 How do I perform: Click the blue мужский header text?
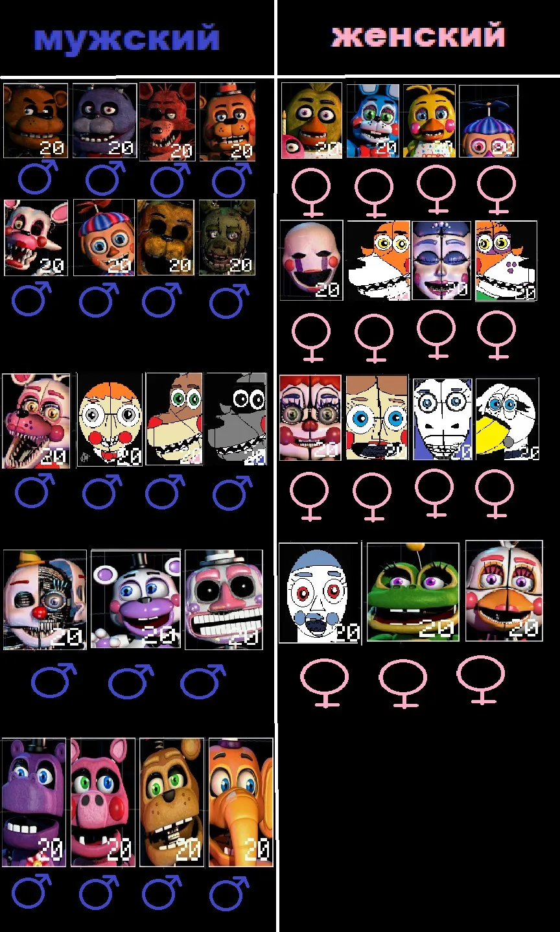[x=127, y=38]
